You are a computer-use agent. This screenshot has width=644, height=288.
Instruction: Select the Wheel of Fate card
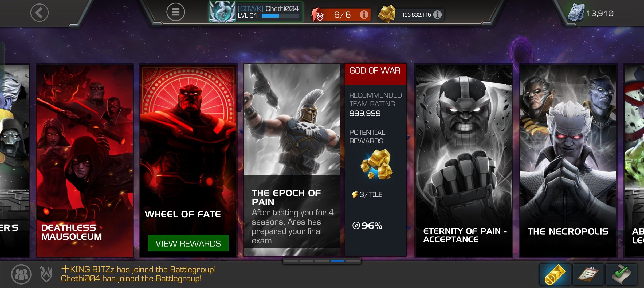188,161
